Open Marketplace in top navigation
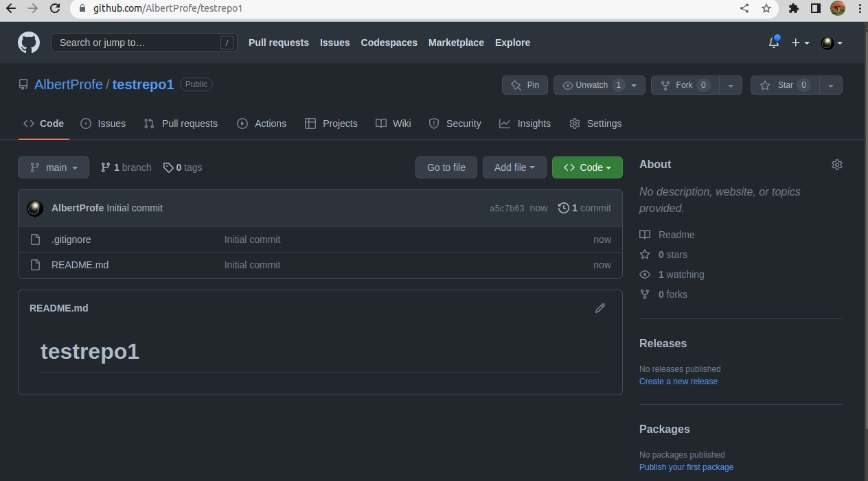The width and height of the screenshot is (868, 481). point(456,43)
